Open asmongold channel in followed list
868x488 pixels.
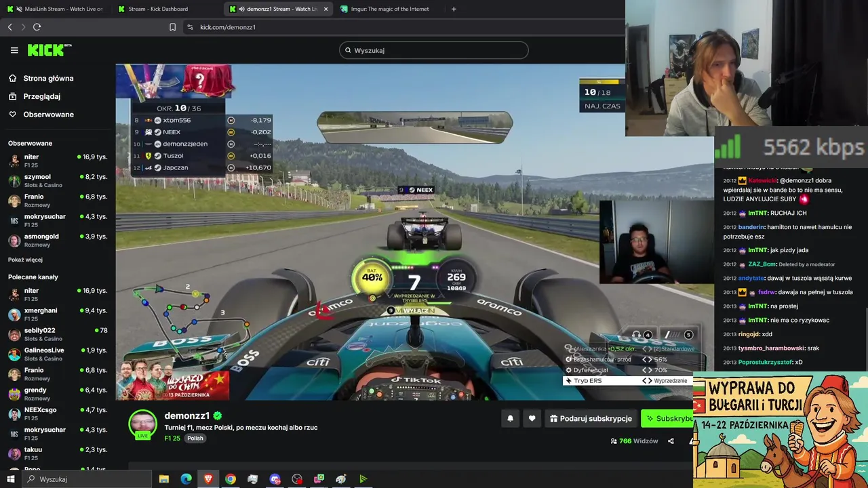click(x=58, y=240)
